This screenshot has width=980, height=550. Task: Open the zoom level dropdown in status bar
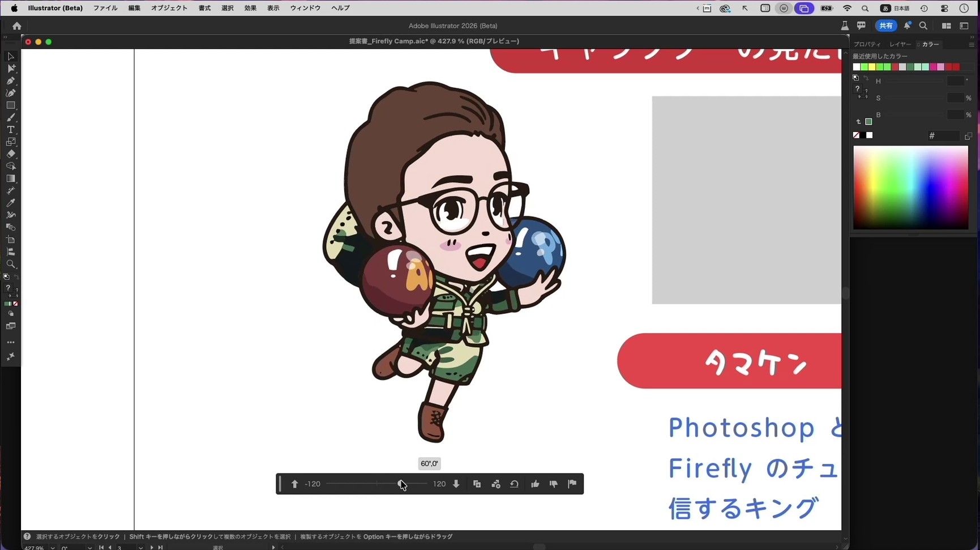tap(52, 548)
